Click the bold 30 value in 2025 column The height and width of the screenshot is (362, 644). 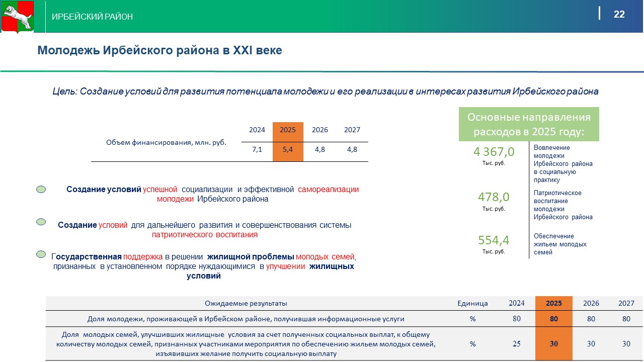click(x=553, y=344)
